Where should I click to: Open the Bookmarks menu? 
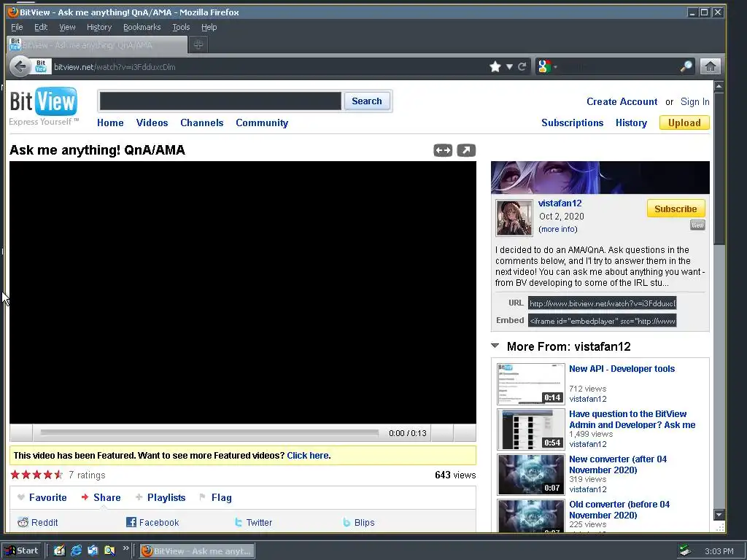tap(142, 27)
